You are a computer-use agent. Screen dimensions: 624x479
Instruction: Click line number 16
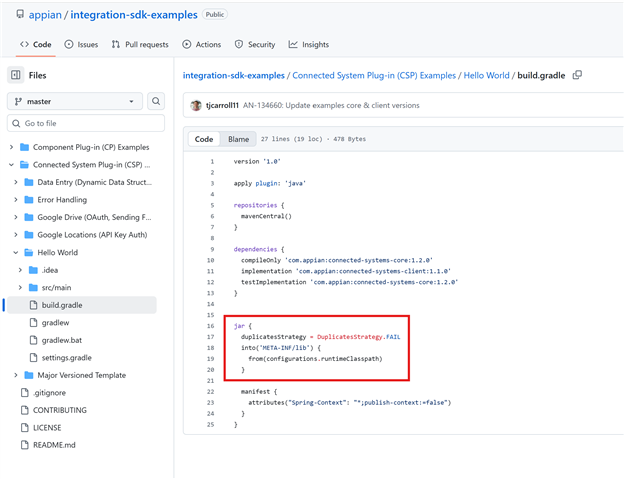[x=211, y=326]
